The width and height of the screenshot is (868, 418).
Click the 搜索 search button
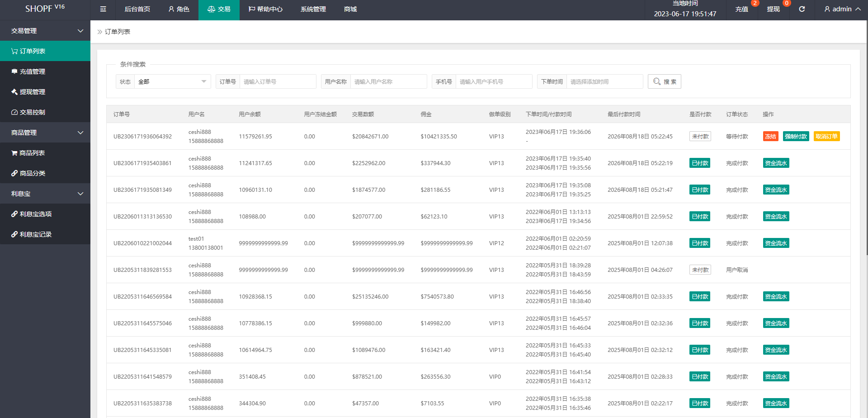(664, 81)
